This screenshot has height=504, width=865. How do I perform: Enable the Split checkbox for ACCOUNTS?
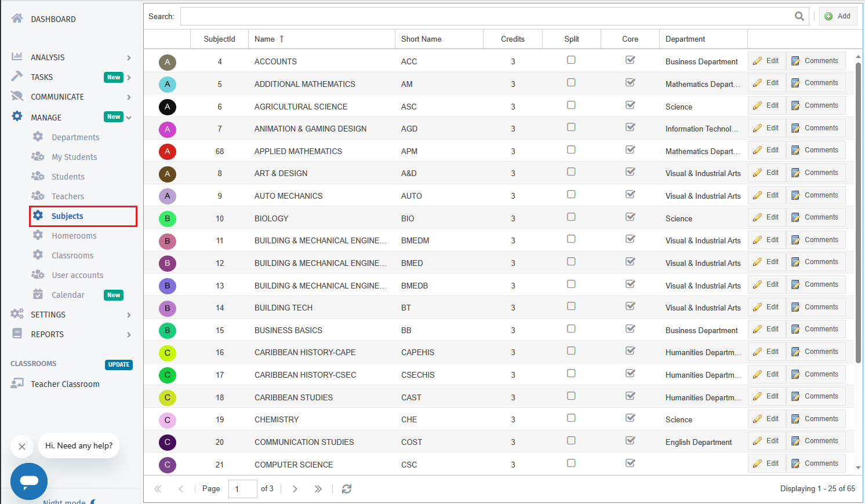[571, 60]
